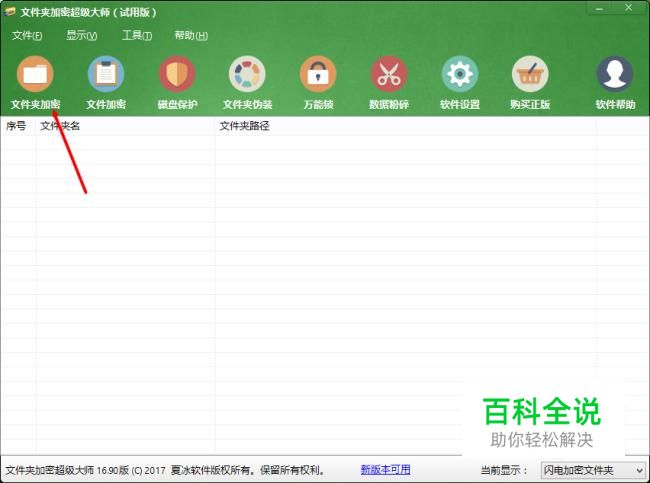This screenshot has width=650, height=483.
Task: Minimize the encryption program window
Action: [x=600, y=8]
